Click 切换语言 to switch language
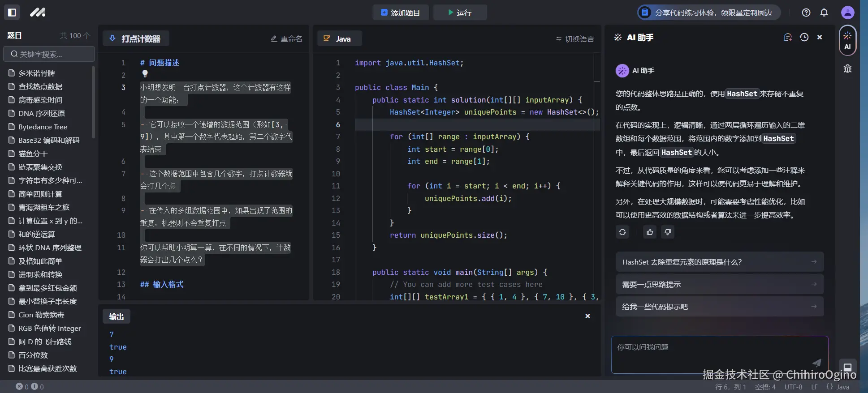The height and width of the screenshot is (393, 868). (x=575, y=39)
